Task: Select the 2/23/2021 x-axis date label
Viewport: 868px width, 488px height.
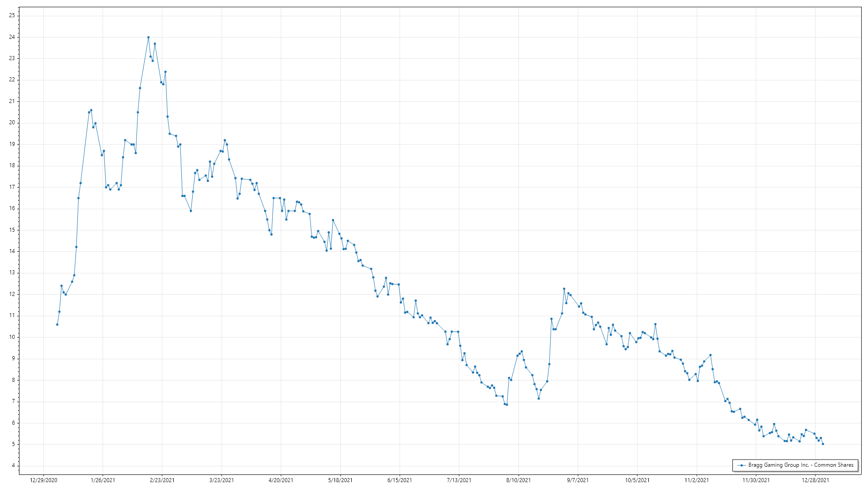Action: [162, 480]
